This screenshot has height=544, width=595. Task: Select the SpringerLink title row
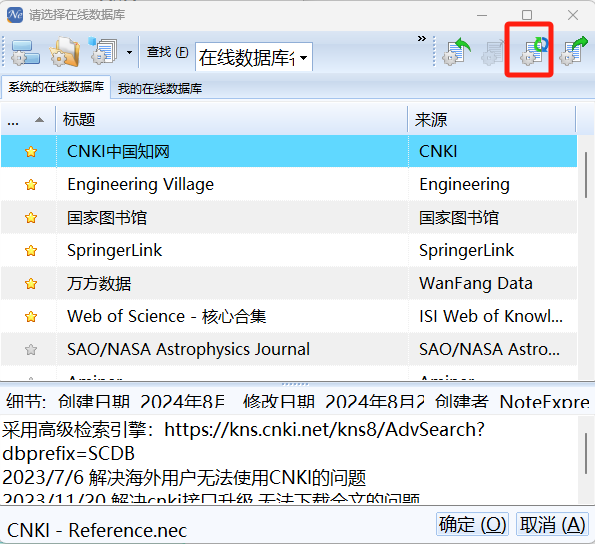point(114,250)
